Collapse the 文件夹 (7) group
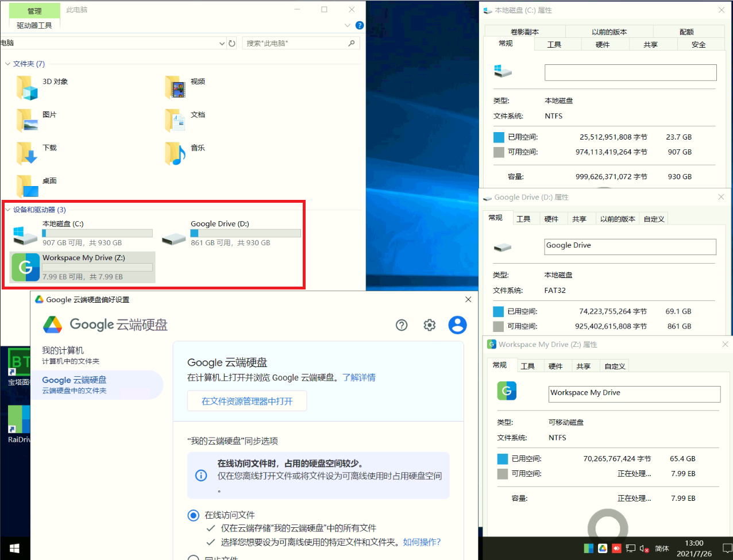Viewport: 733px width, 560px height. pos(7,64)
